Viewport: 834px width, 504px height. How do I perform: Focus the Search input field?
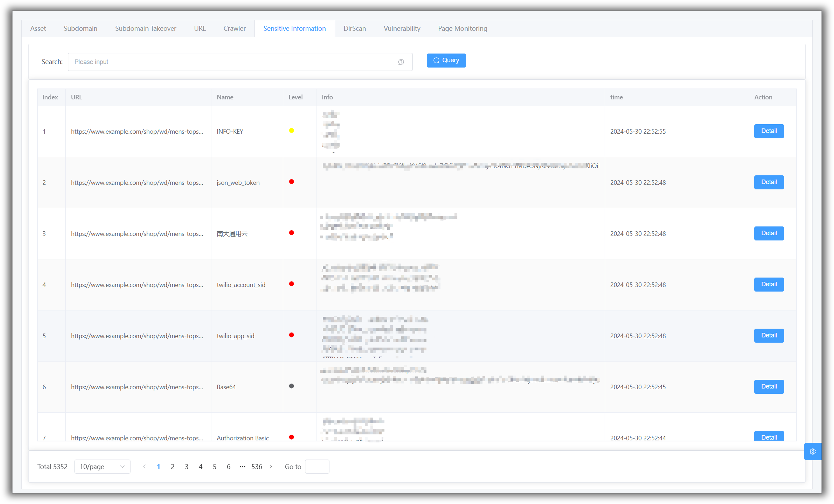[234, 62]
